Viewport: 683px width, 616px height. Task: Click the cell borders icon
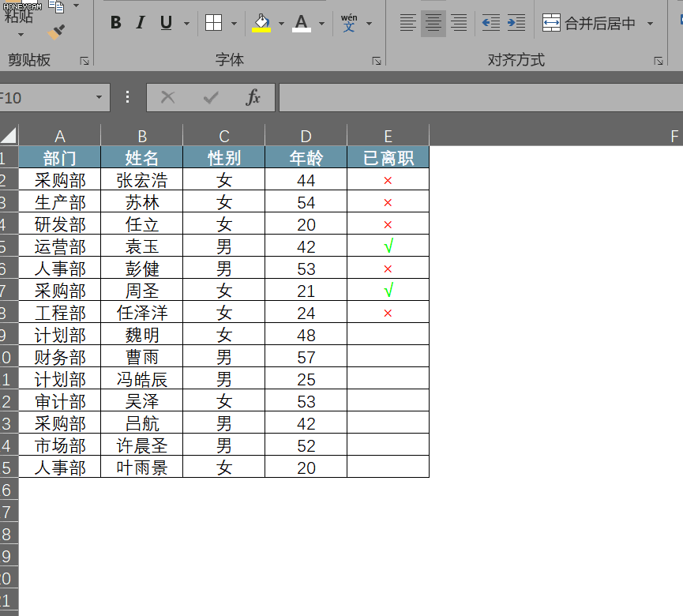pyautogui.click(x=213, y=23)
